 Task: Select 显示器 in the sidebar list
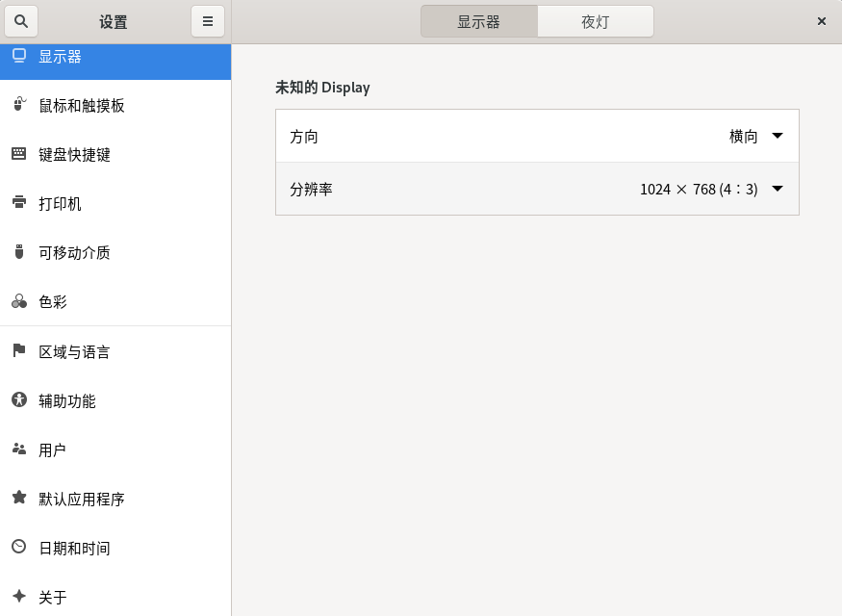[60, 58]
